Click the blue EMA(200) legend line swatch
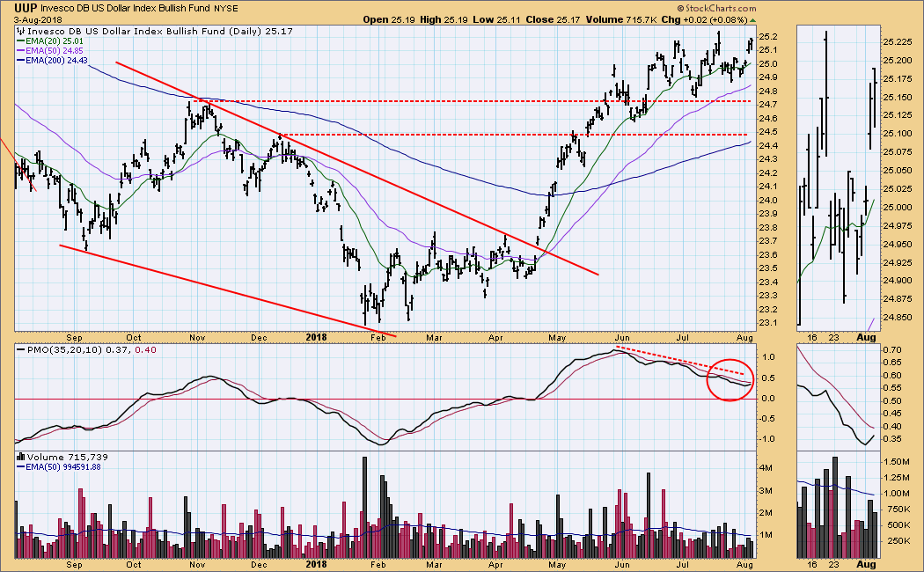 21,60
